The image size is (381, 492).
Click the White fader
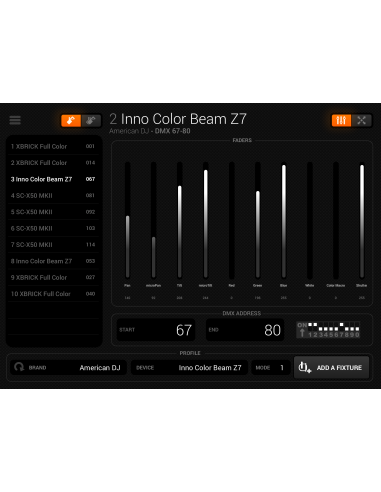click(x=310, y=220)
